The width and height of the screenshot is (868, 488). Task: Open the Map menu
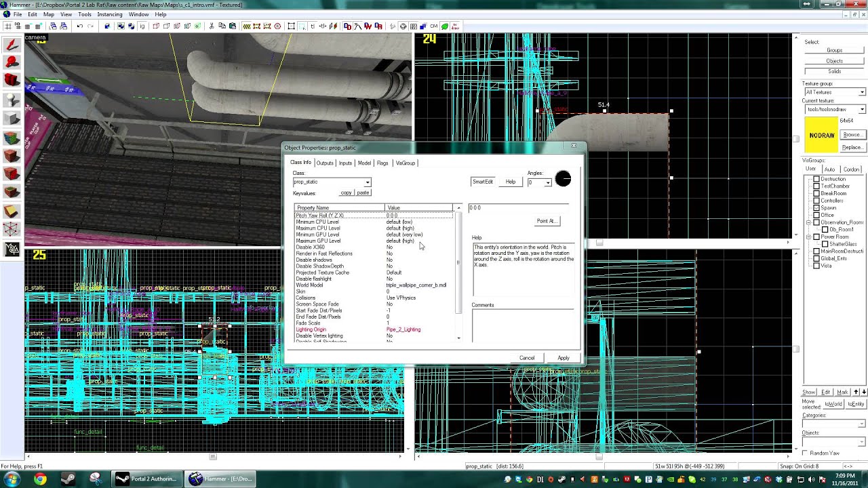(49, 14)
